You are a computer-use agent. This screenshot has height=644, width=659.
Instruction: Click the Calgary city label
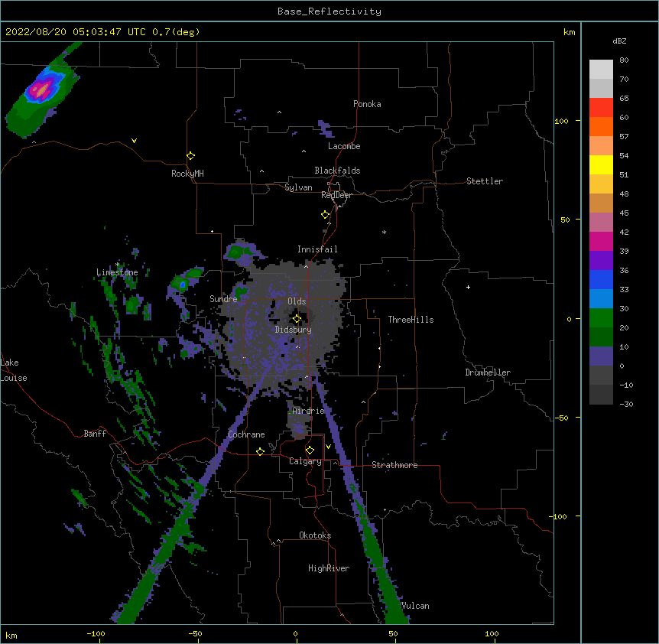[x=305, y=461]
